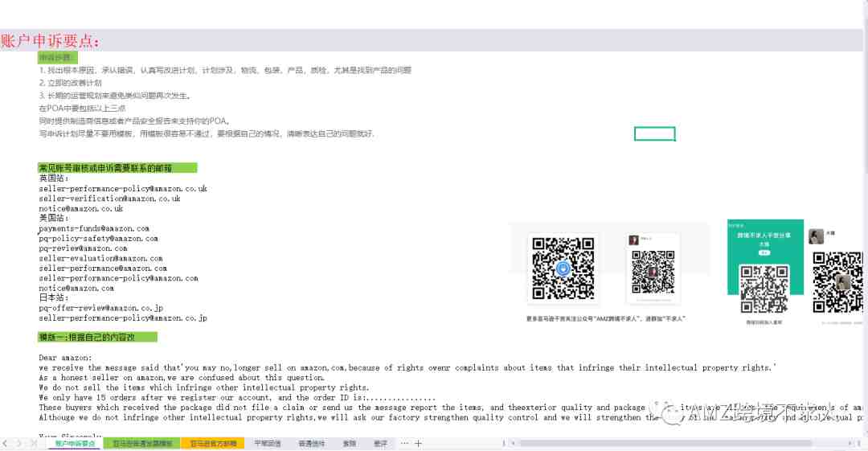Image resolution: width=868 pixels, height=451 pixels.
Task: Select pq-policy-safety@amazon.com cell
Action: (x=99, y=238)
